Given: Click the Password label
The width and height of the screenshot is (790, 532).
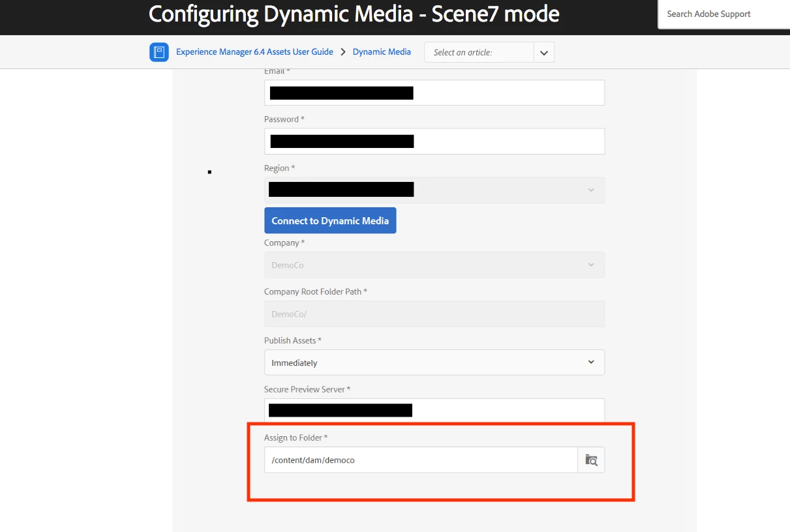Looking at the screenshot, I should [284, 119].
